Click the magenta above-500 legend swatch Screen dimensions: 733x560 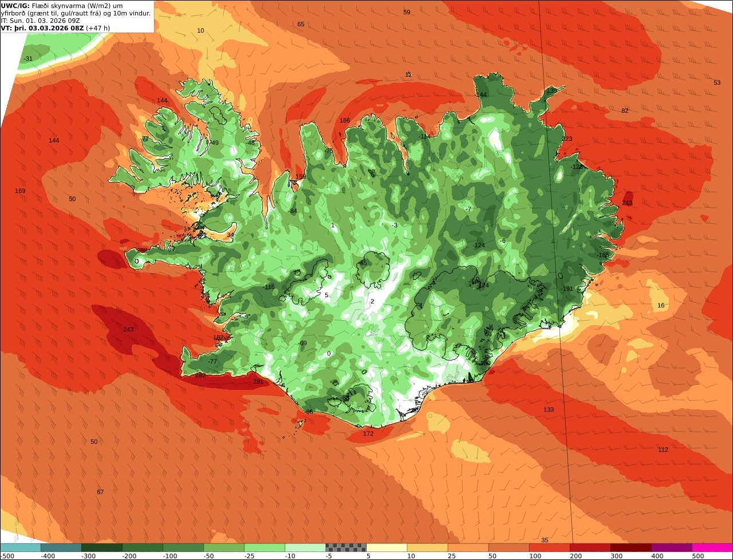coord(712,547)
